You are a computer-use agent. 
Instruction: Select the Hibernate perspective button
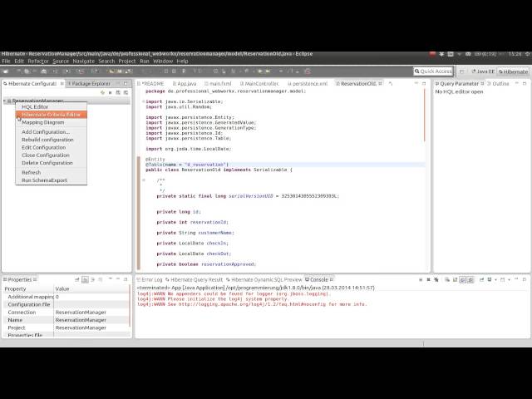513,71
